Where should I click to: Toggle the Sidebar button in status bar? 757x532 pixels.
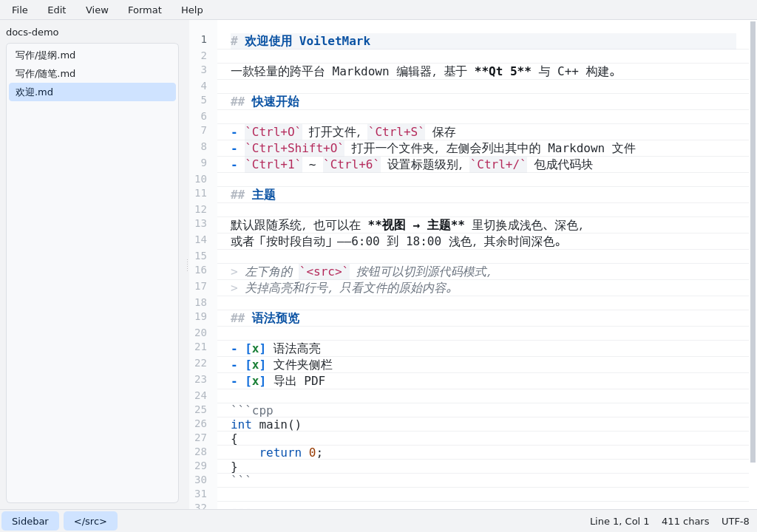(x=30, y=521)
